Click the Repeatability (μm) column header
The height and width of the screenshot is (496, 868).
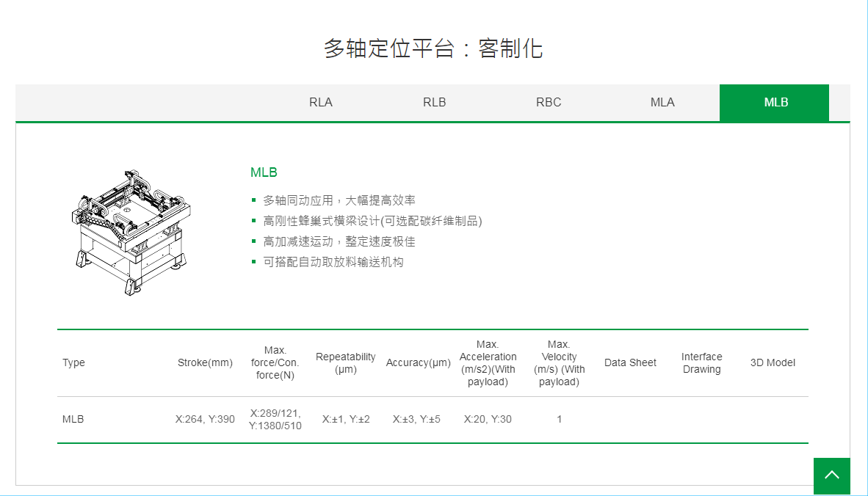(345, 362)
